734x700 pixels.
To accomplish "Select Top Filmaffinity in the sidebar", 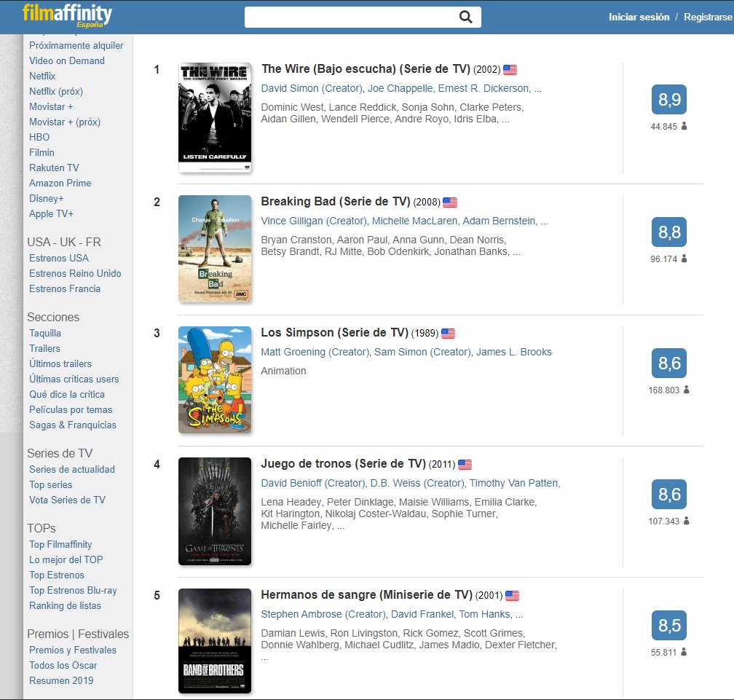I will [x=60, y=544].
